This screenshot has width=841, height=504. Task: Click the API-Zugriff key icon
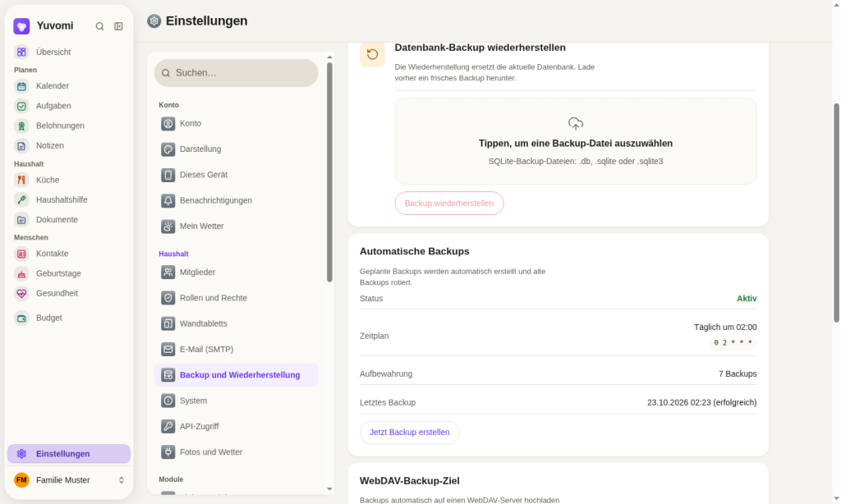pyautogui.click(x=168, y=427)
